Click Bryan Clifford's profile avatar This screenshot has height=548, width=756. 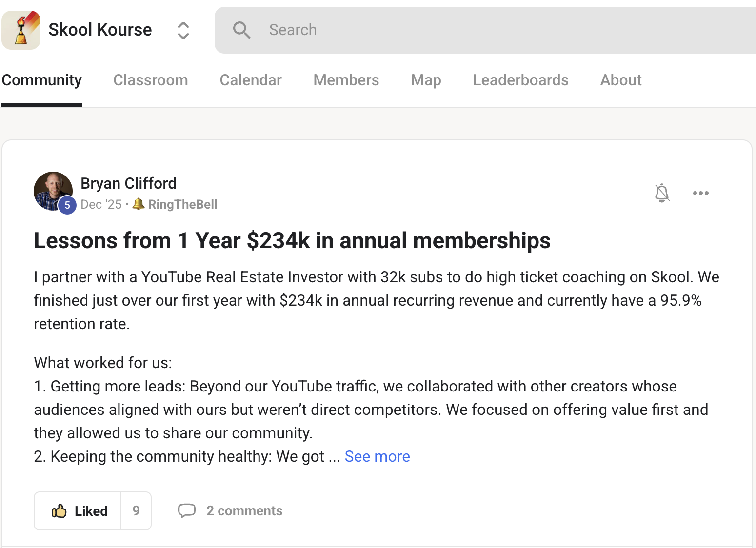(53, 191)
